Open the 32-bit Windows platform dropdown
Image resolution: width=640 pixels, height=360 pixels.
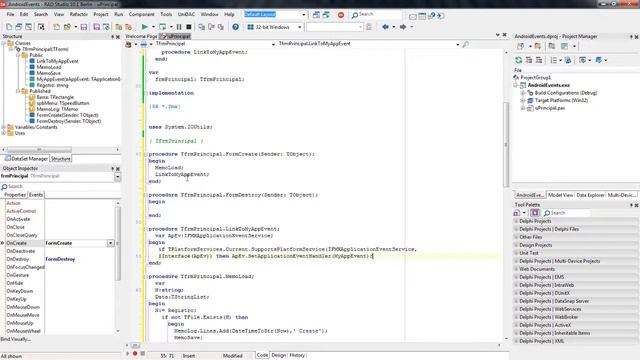click(x=300, y=27)
